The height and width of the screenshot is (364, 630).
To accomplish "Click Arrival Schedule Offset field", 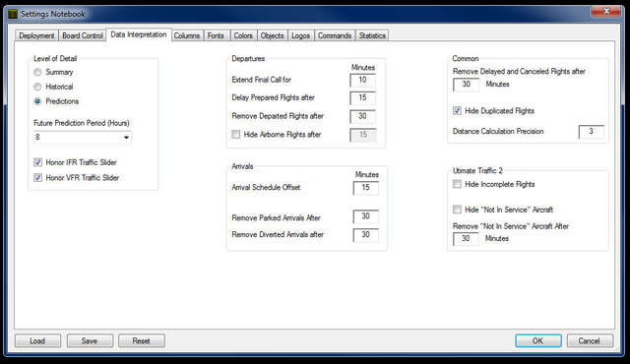I will pos(365,188).
